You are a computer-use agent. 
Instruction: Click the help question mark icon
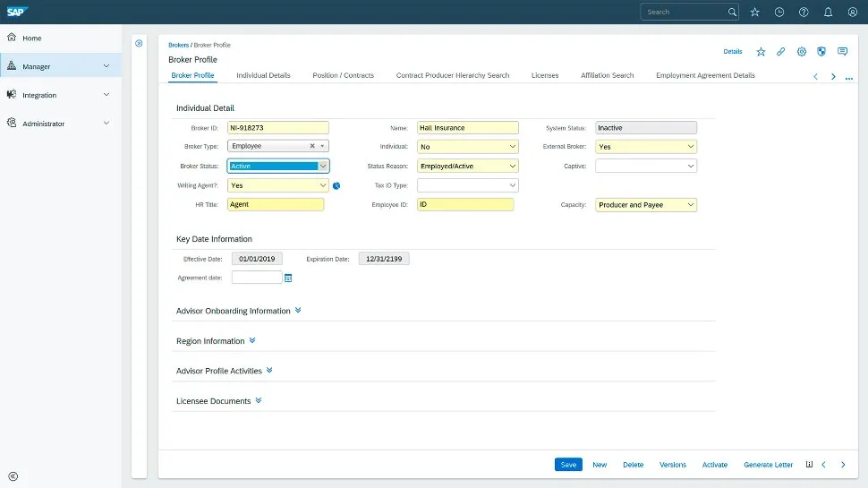[x=804, y=12]
